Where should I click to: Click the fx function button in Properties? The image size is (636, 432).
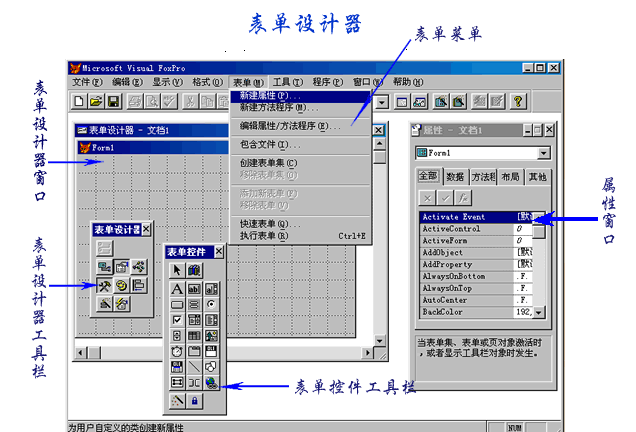coord(463,198)
